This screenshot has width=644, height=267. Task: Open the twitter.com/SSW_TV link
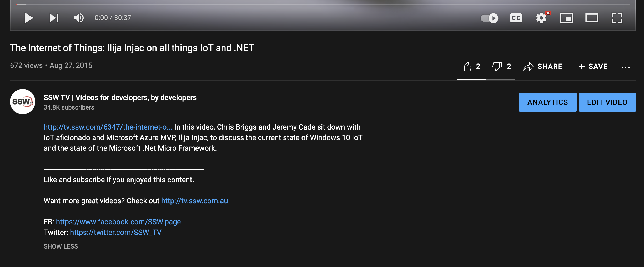tap(116, 232)
